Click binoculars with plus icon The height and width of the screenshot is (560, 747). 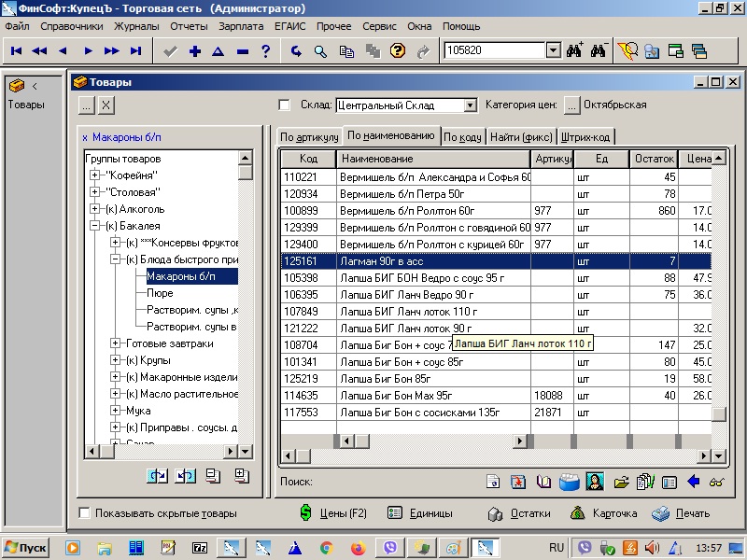574,50
